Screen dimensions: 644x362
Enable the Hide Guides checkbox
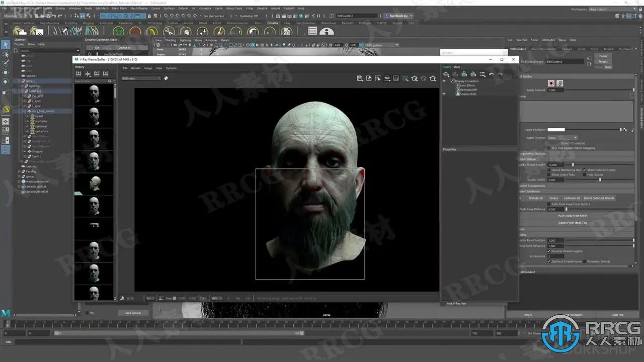pos(585,174)
